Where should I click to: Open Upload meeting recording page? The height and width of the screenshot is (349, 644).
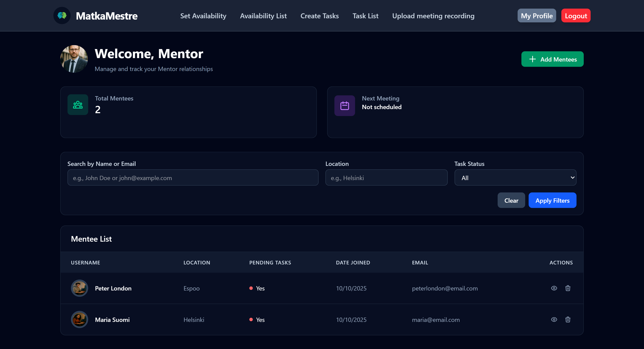[433, 16]
